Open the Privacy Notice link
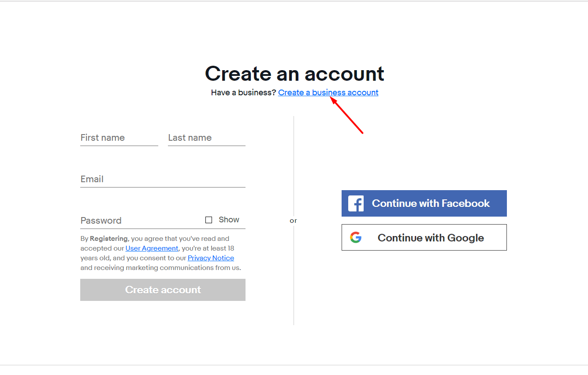588x375 pixels. [x=211, y=258]
